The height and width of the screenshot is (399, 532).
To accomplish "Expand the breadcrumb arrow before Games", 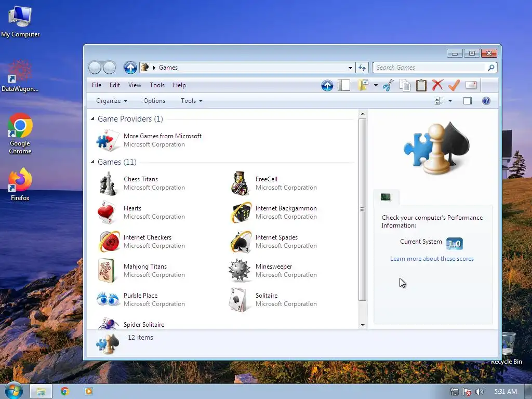I will (154, 68).
